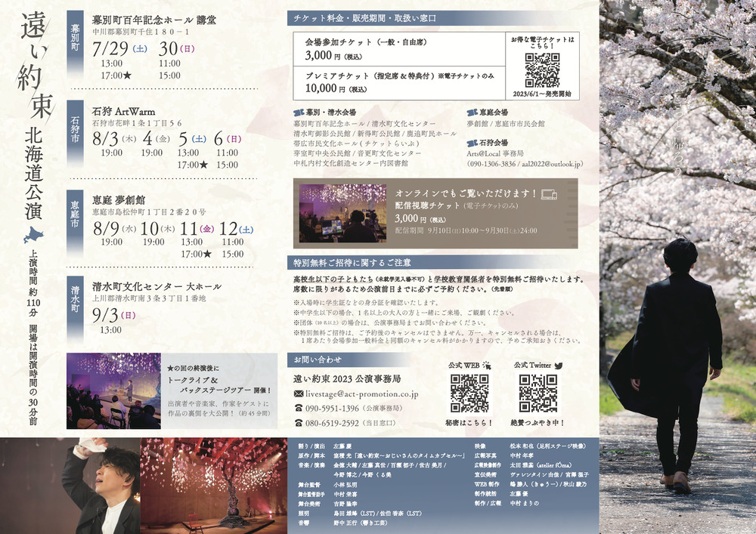
Task: Click the PC and smartphone device icon
Action: click(550, 194)
